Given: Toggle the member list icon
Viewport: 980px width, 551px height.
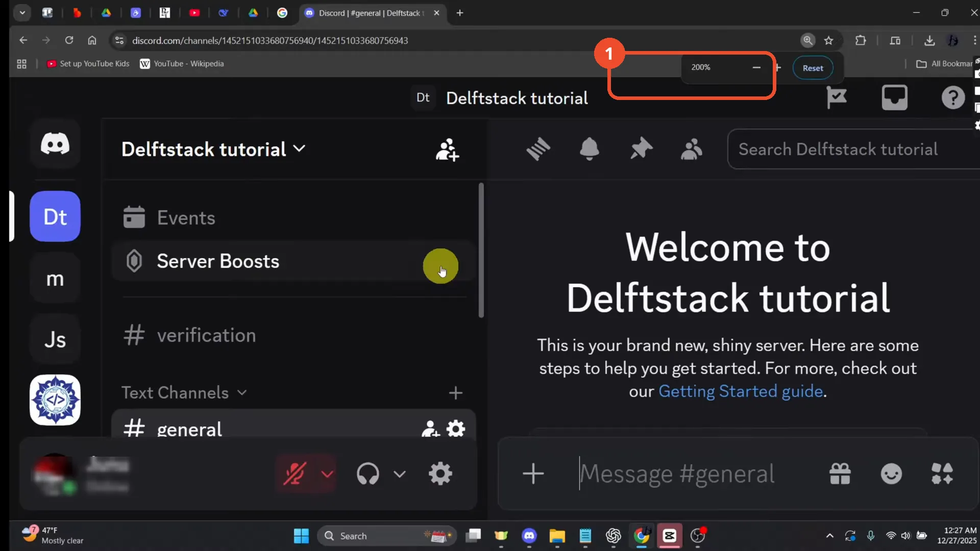Looking at the screenshot, I should (692, 149).
